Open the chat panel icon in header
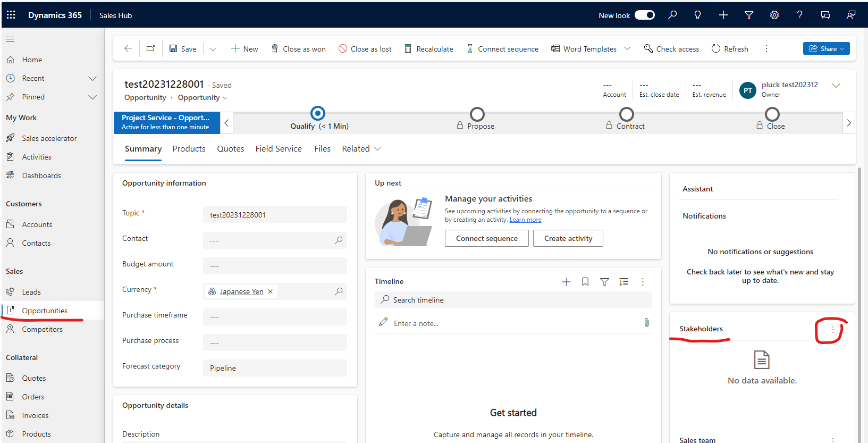The height and width of the screenshot is (443, 868). click(x=825, y=15)
